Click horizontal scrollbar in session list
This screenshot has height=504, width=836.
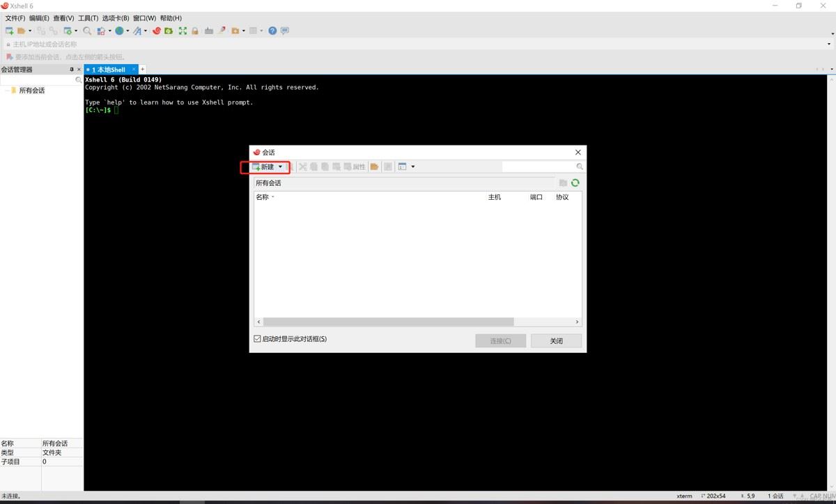(x=389, y=322)
